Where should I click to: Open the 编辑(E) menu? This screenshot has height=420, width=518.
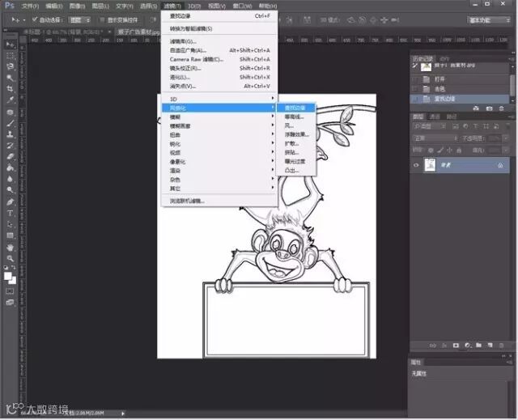pos(54,6)
